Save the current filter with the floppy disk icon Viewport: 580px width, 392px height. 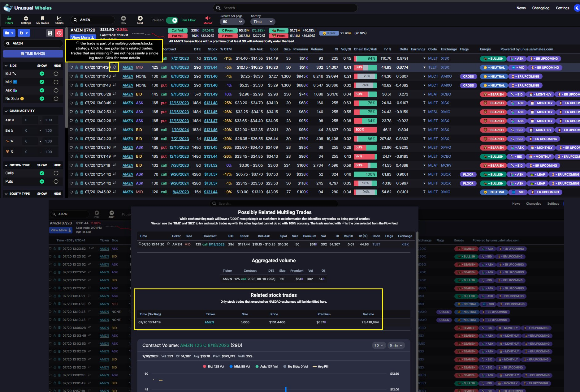(x=50, y=33)
